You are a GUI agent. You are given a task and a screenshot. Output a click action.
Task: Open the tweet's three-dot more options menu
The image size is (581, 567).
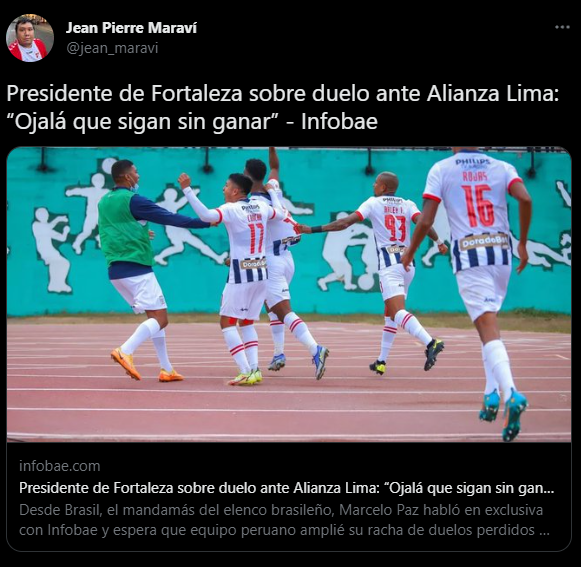562,27
